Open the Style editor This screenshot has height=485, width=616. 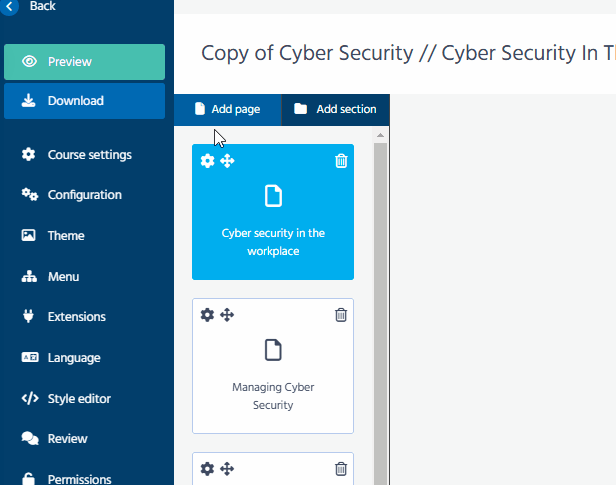point(79,399)
